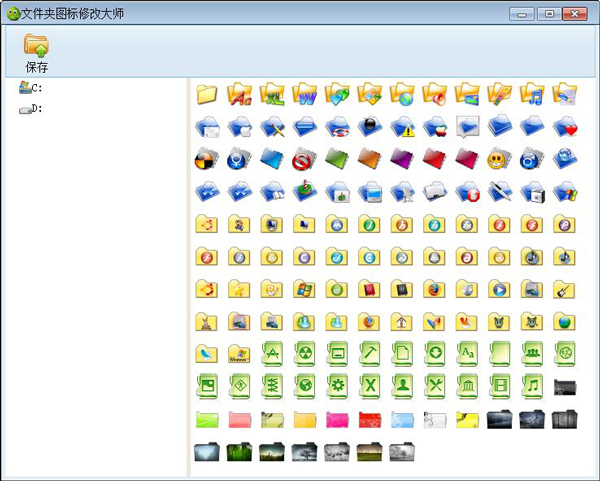Pick the lime green flat folder
The image size is (600, 481).
click(x=207, y=420)
